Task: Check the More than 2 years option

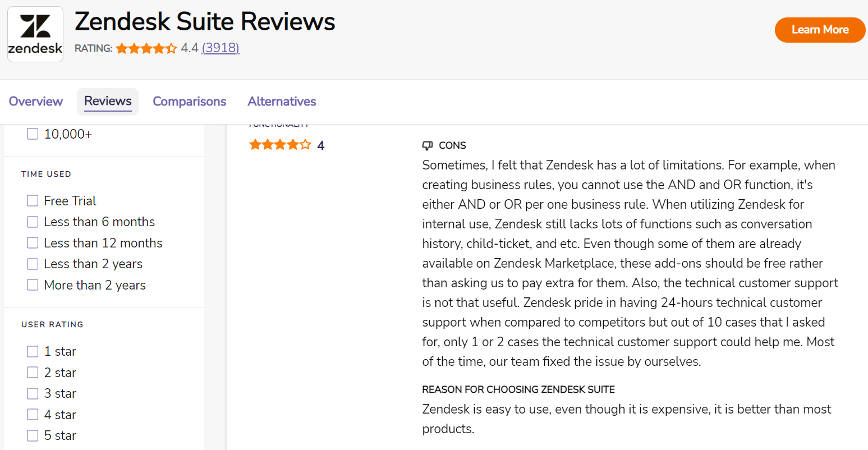Action: [32, 284]
